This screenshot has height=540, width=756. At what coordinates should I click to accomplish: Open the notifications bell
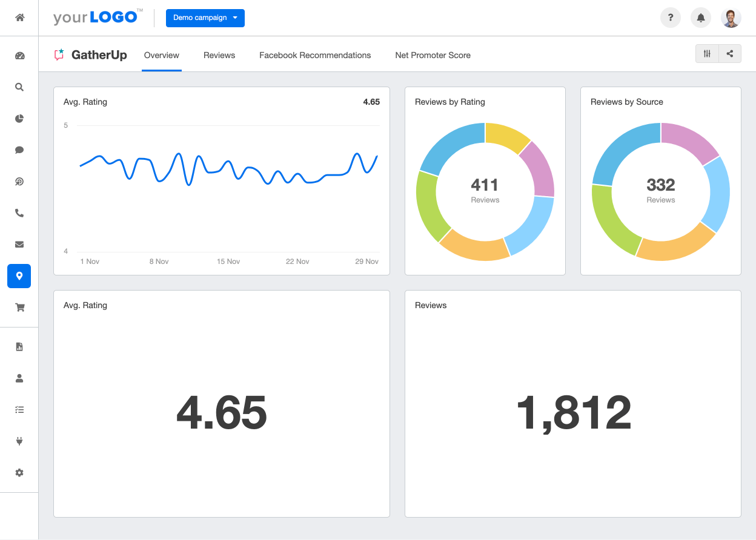(701, 18)
